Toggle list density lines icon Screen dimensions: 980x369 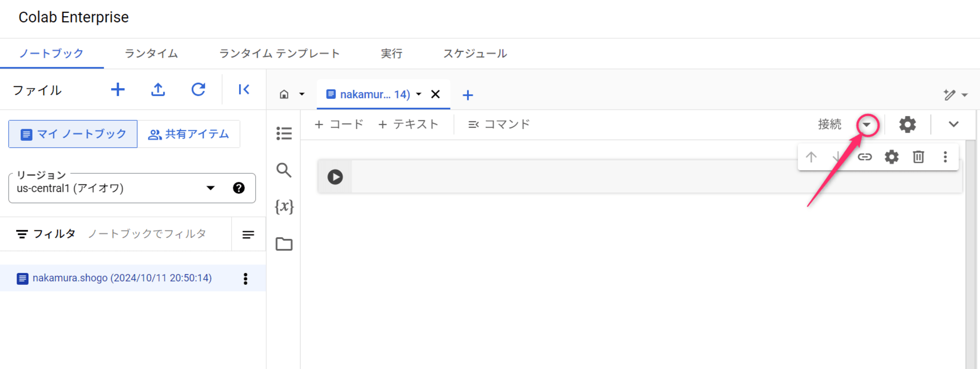tap(248, 235)
